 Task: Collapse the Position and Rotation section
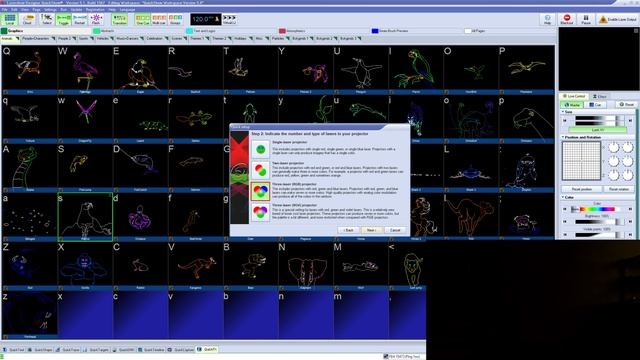point(563,138)
